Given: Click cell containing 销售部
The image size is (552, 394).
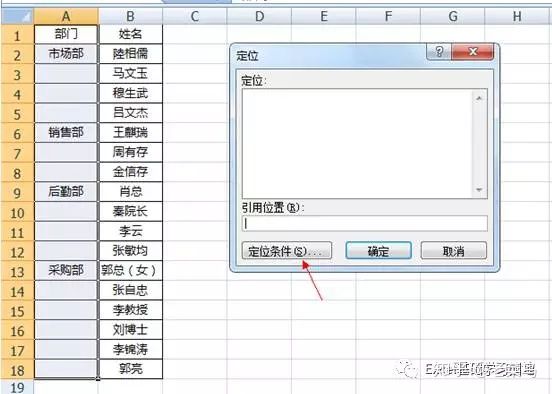Looking at the screenshot, I should click(66, 133).
